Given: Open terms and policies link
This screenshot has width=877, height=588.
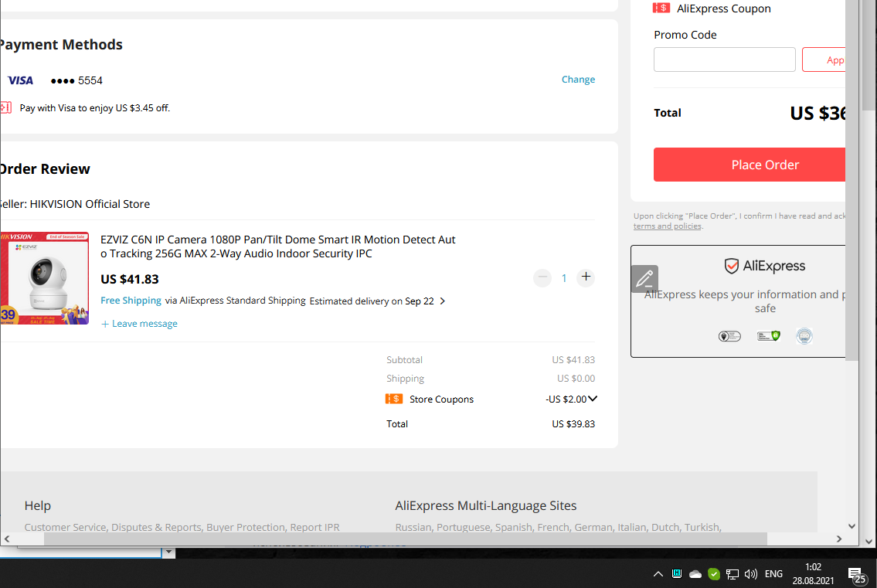Looking at the screenshot, I should (x=668, y=226).
